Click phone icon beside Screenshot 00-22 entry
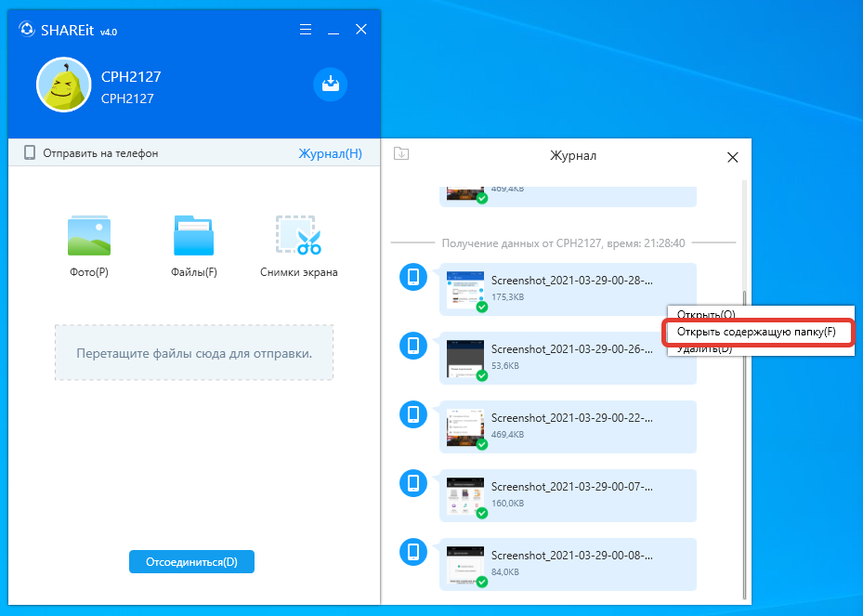The height and width of the screenshot is (616, 863). [x=413, y=414]
